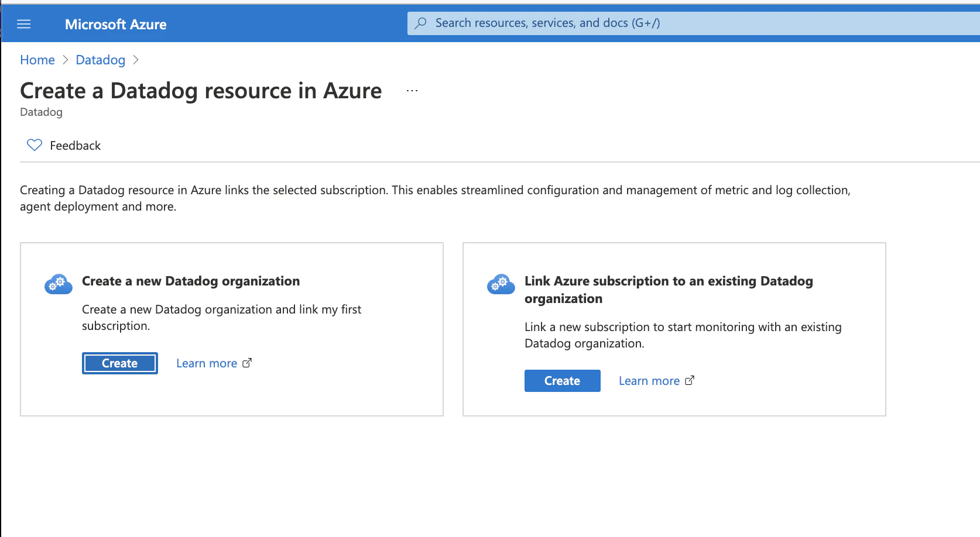Click the page title 'Create a Datadog resource in Azure'
Viewport: 980px width, 537px height.
pos(201,91)
